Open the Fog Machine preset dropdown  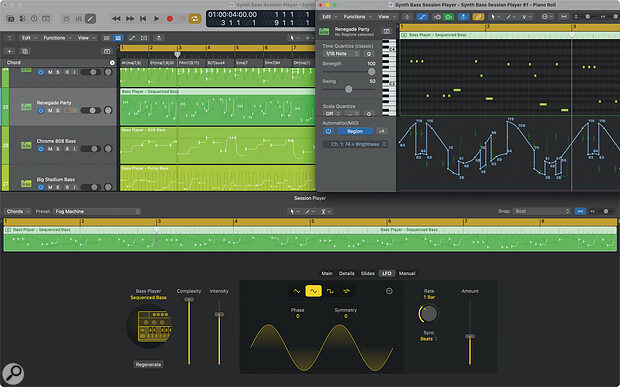click(97, 211)
